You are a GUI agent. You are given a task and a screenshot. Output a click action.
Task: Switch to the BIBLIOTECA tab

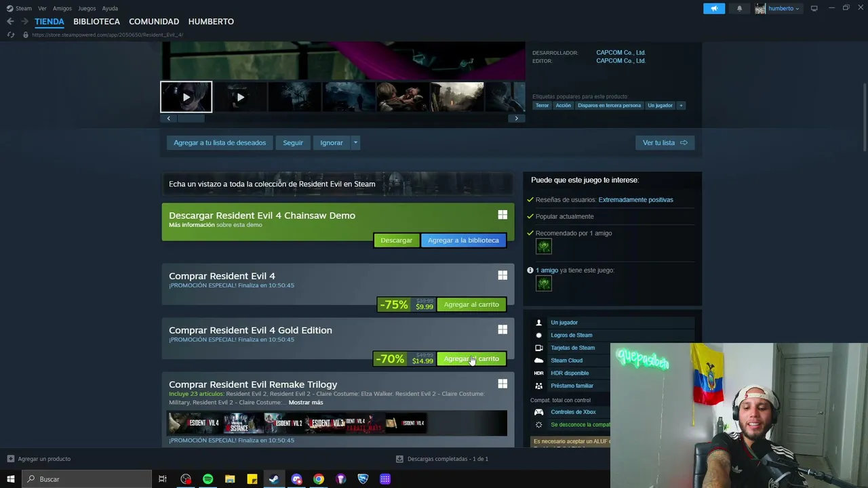pos(96,22)
